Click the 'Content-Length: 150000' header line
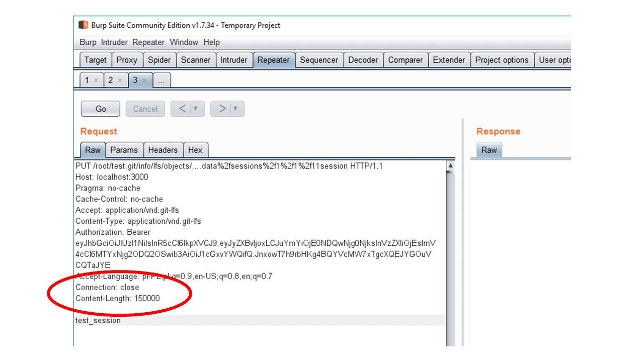644x362 pixels. point(118,299)
